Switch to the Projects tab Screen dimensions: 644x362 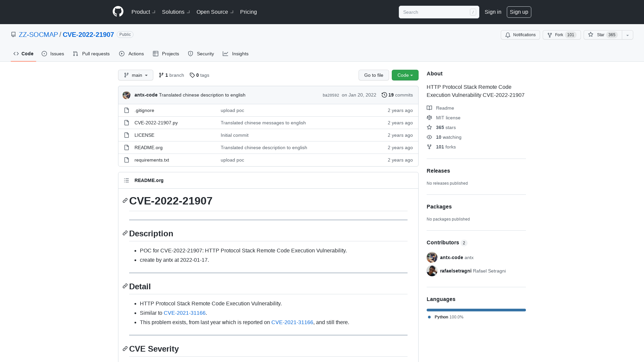point(166,54)
